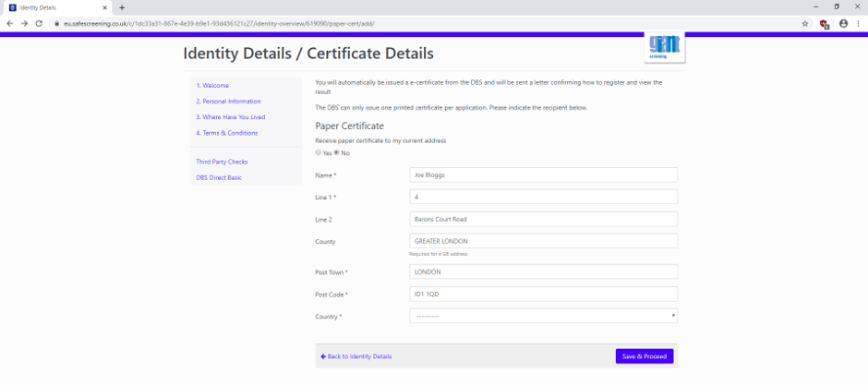Open DBS Direct Basic link
Viewport: 868px width, 385px height.
[219, 178]
